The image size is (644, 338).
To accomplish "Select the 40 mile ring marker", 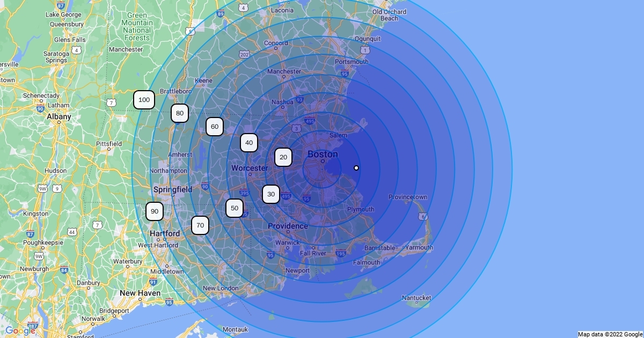I will coord(249,143).
